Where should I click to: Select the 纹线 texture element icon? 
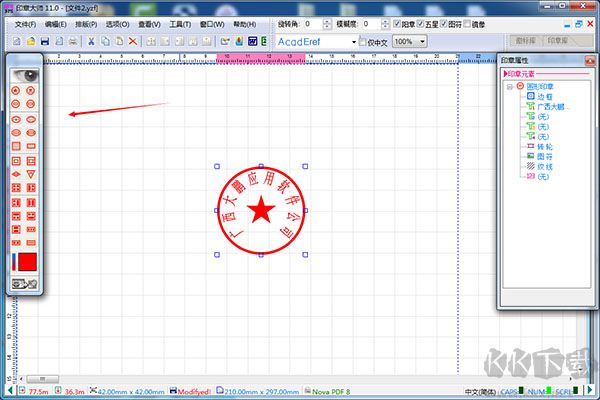[530, 166]
